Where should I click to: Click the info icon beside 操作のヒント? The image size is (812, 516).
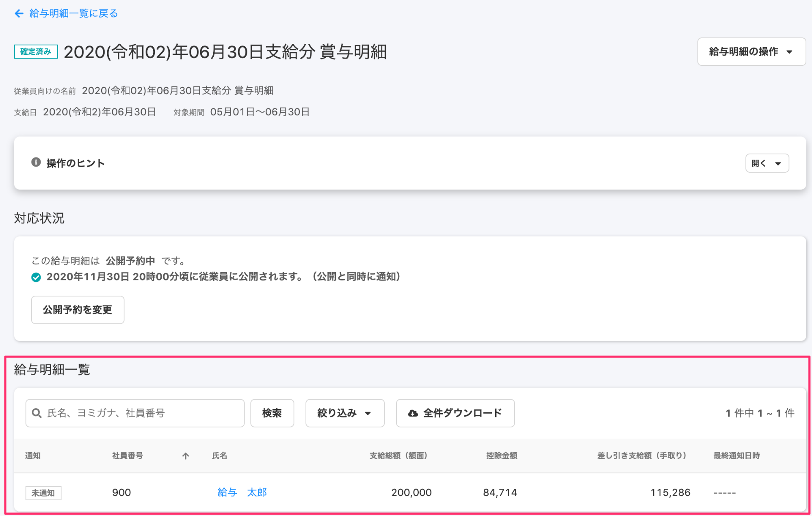36,163
